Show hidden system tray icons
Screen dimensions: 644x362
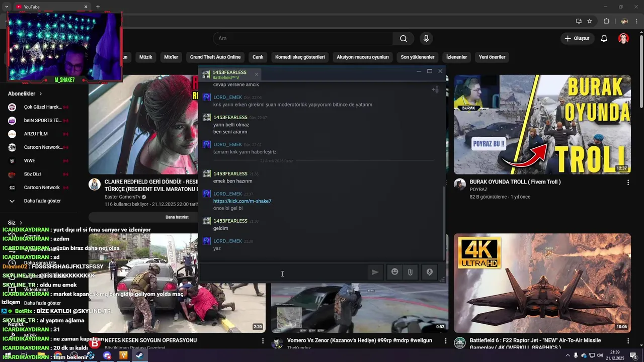tap(568, 355)
